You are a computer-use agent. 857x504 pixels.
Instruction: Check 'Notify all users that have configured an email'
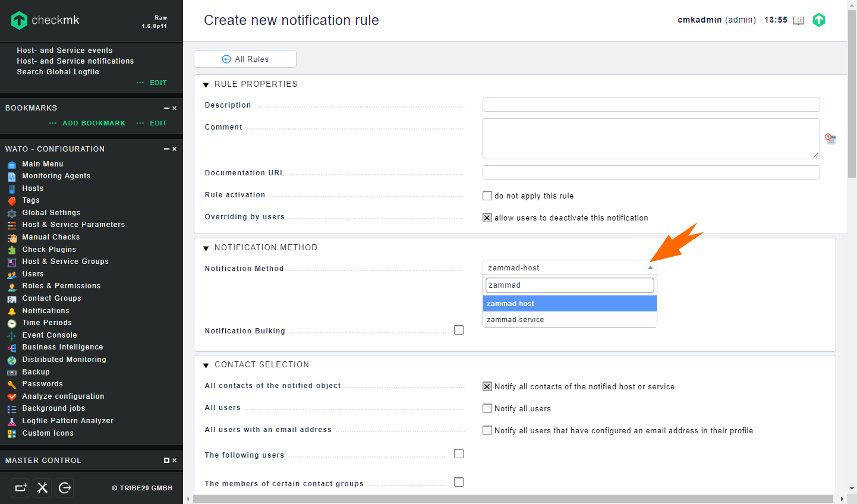(487, 430)
